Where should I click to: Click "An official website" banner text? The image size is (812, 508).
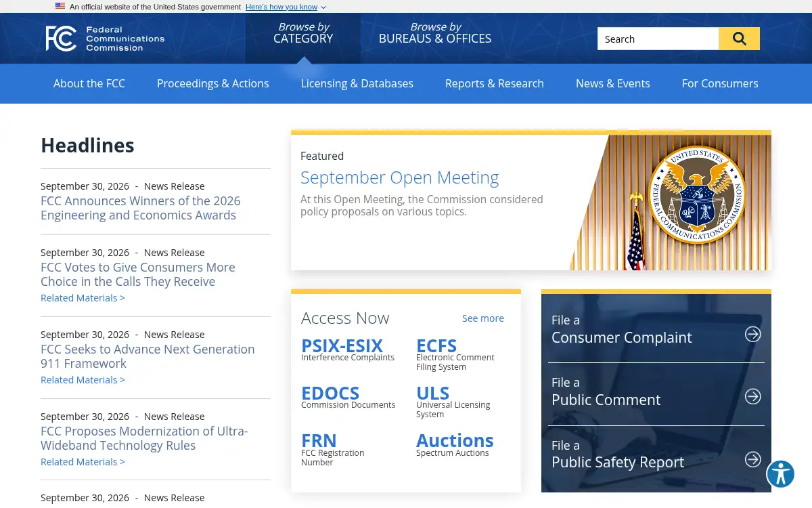pyautogui.click(x=155, y=7)
